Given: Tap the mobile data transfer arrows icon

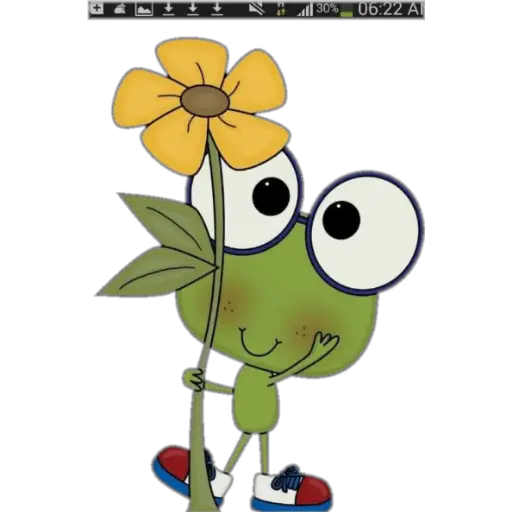Looking at the screenshot, I should (280, 9).
